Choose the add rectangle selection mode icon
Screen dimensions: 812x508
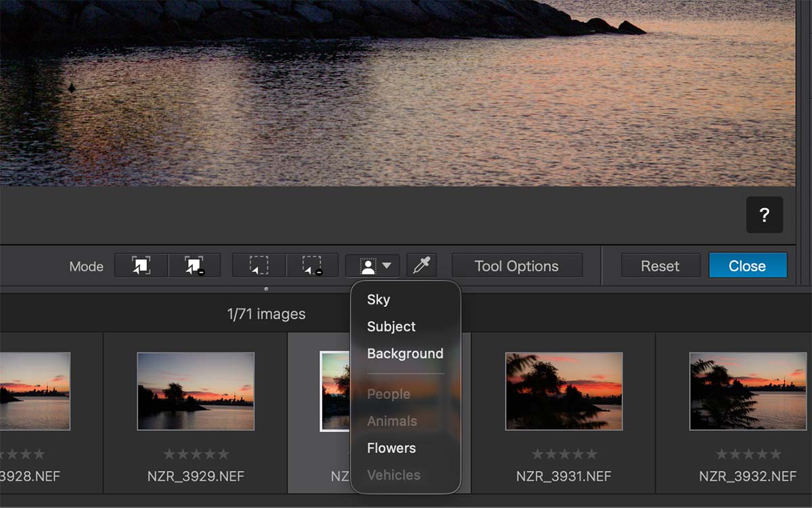tap(258, 266)
